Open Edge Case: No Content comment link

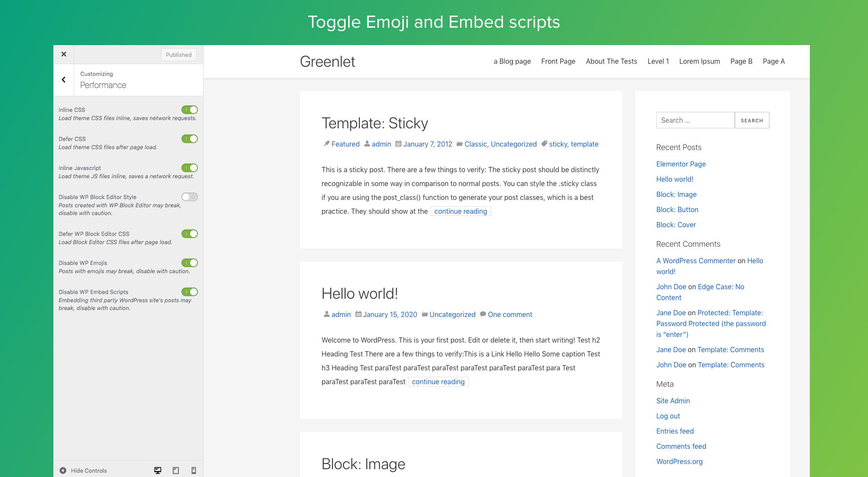(x=700, y=292)
